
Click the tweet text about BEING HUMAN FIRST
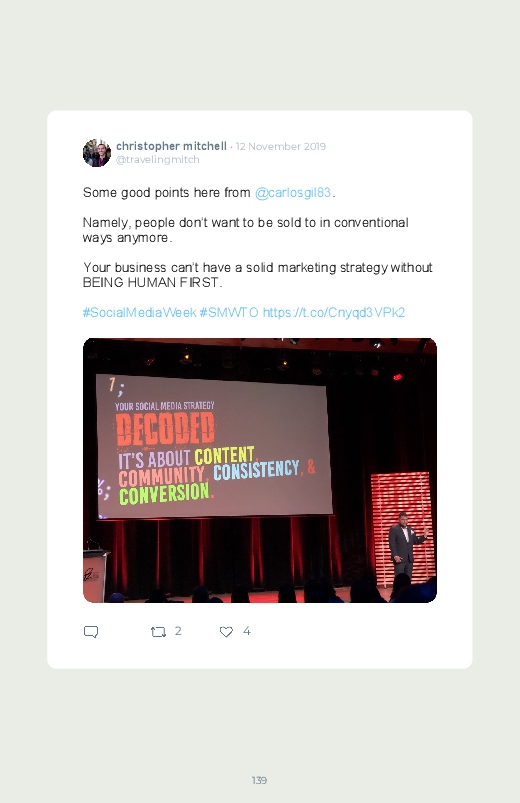[258, 275]
